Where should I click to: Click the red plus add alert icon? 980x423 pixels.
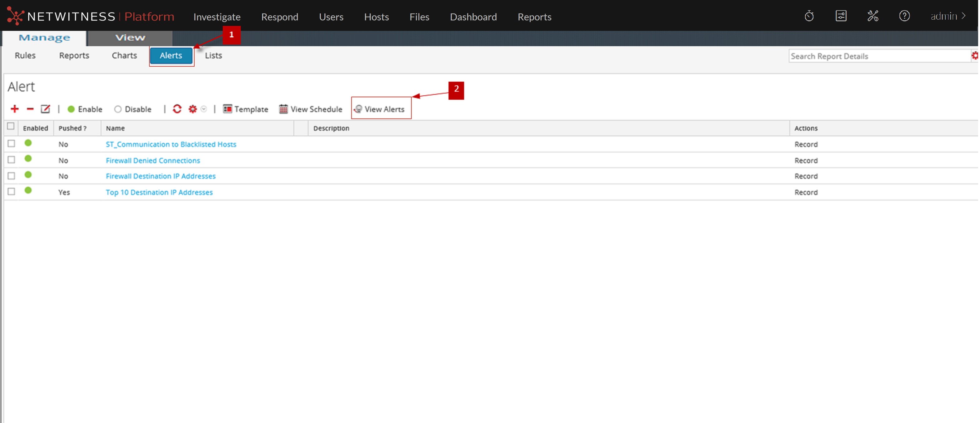click(14, 109)
